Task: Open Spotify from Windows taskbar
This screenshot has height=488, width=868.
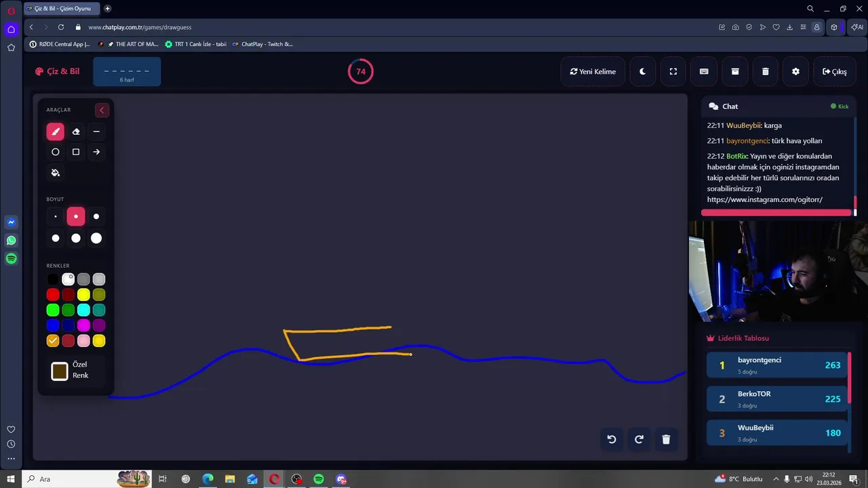Action: (319, 479)
